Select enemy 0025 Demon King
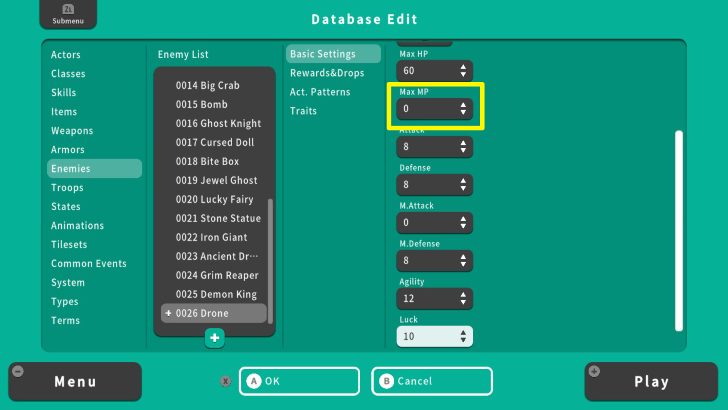The height and width of the screenshot is (410, 728). click(x=214, y=295)
